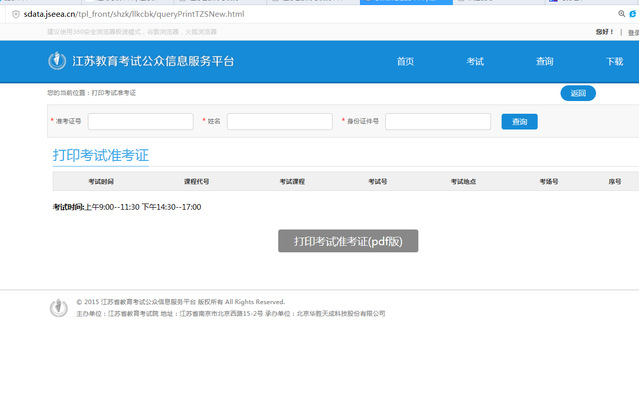Click the 课程代号 column header
Viewport: 639px width, 395px height.
[x=196, y=181]
